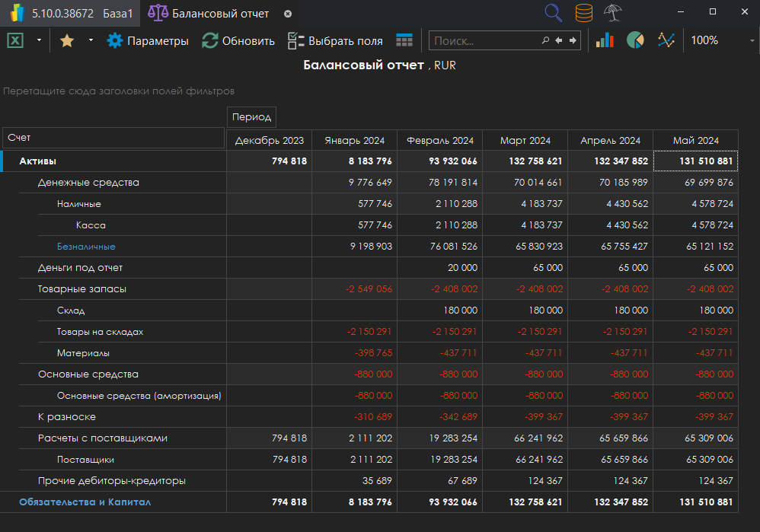
Task: Click the table layout icon
Action: click(404, 40)
